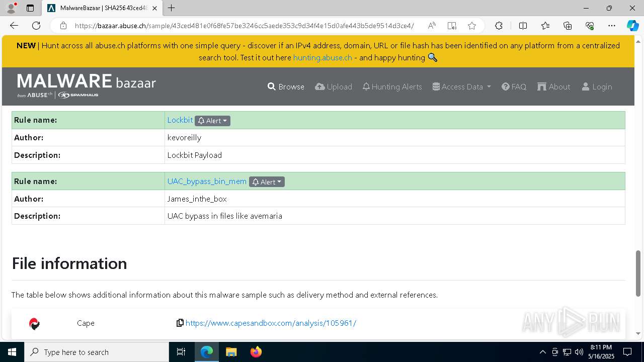Open the Browse menu item
Viewport: 644px width, 362px height.
point(286,86)
